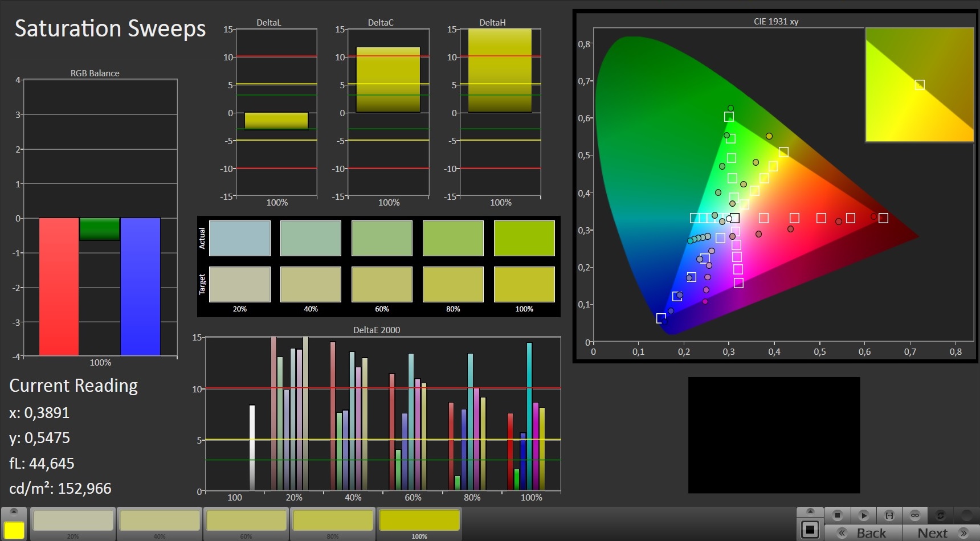Click the zoomed yellow CIE inset
The image size is (980, 541).
[920, 85]
